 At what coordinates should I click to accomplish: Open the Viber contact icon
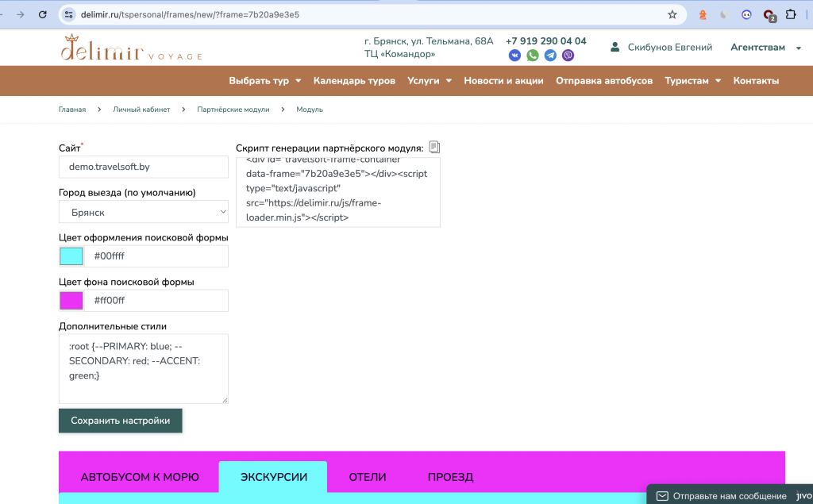click(568, 55)
